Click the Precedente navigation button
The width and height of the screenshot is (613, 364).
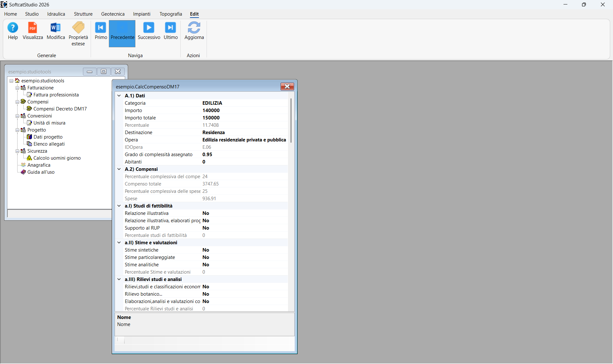tap(122, 34)
